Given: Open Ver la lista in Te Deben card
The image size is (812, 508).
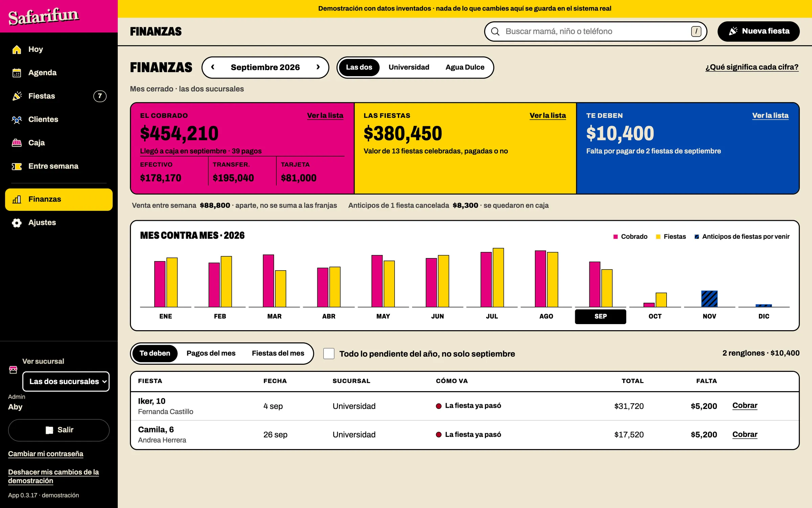Looking at the screenshot, I should click(x=770, y=116).
